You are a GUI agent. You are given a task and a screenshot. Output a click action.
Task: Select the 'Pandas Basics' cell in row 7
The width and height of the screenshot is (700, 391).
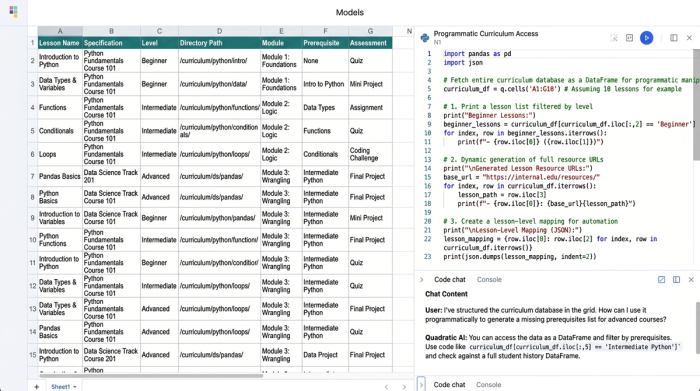(x=60, y=176)
